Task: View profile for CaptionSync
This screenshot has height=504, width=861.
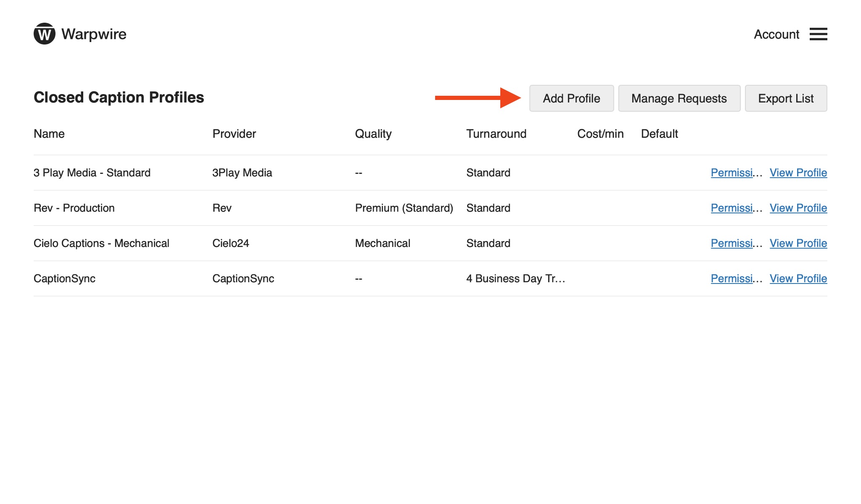Action: click(798, 278)
